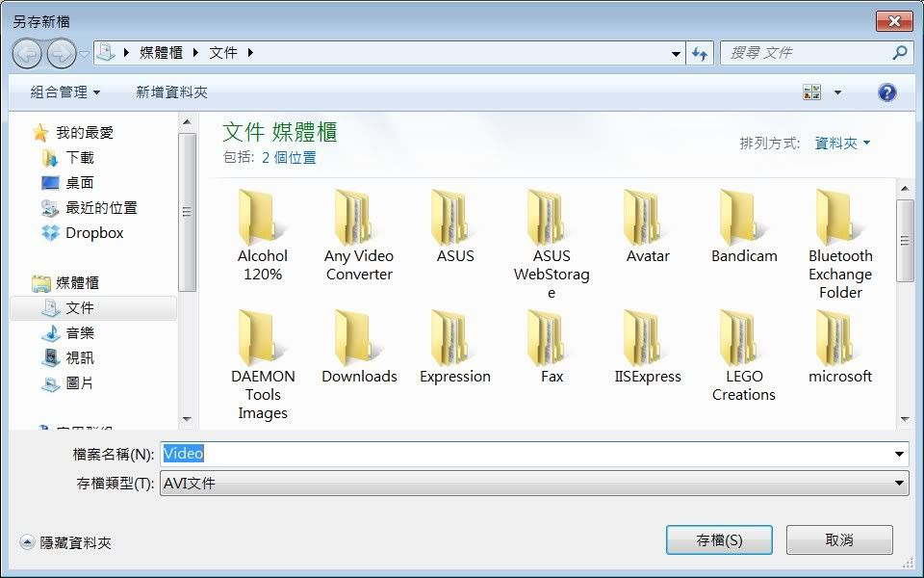Viewport: 924px width, 578px height.
Task: Collapse folders with 隱藏資料夾
Action: (x=64, y=542)
